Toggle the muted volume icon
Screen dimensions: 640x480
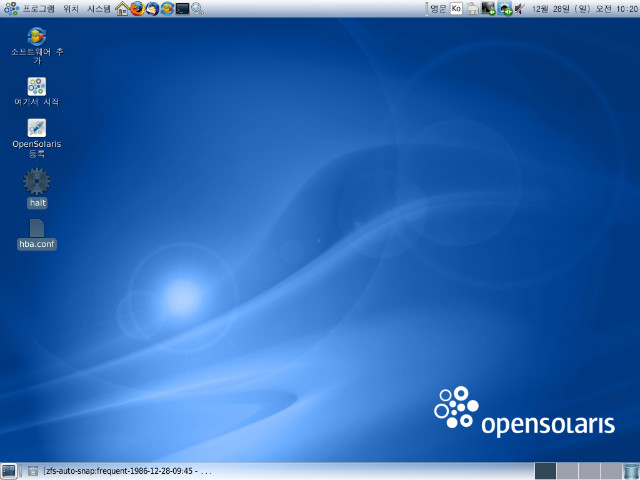(519, 9)
